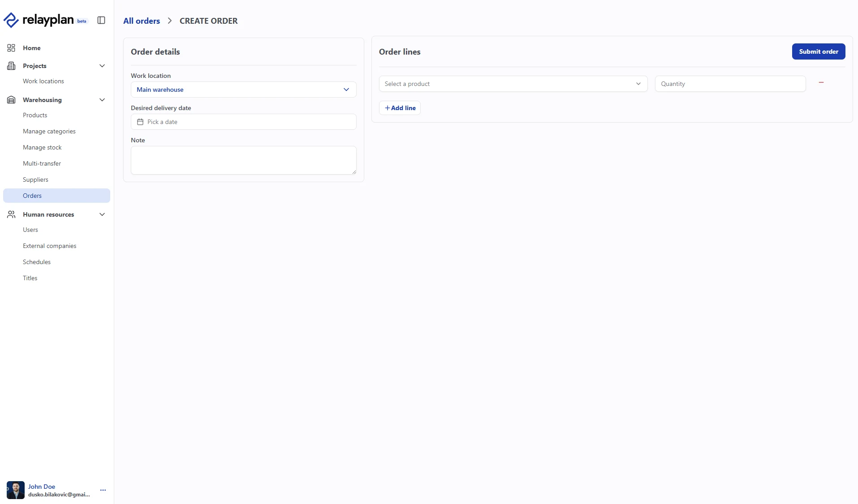The height and width of the screenshot is (504, 858).
Task: Click the Submit order button
Action: coord(819,51)
